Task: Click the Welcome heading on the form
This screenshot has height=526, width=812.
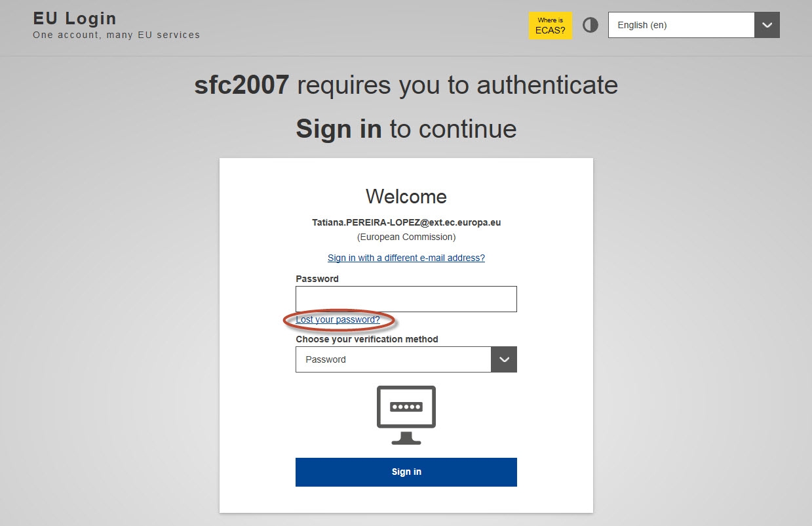Action: (406, 196)
